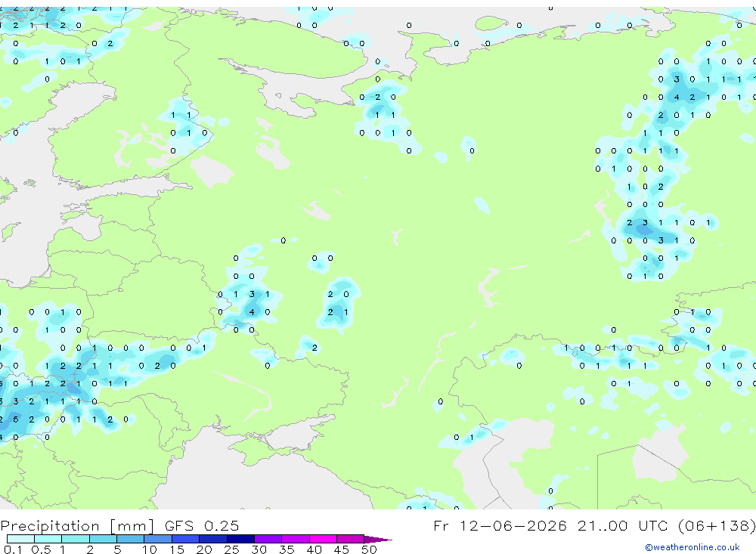Click the '0.5' legend scale label
This screenshot has width=756, height=554.
click(41, 549)
